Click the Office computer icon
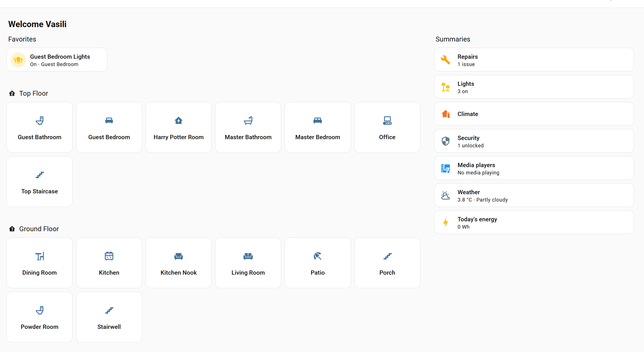 [387, 121]
